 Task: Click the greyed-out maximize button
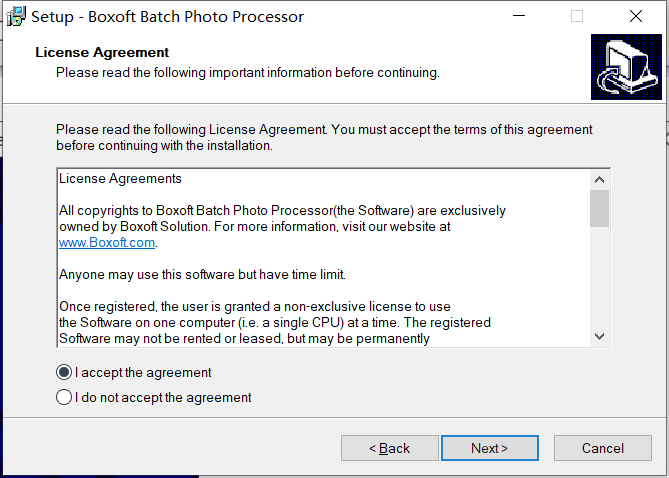[577, 16]
